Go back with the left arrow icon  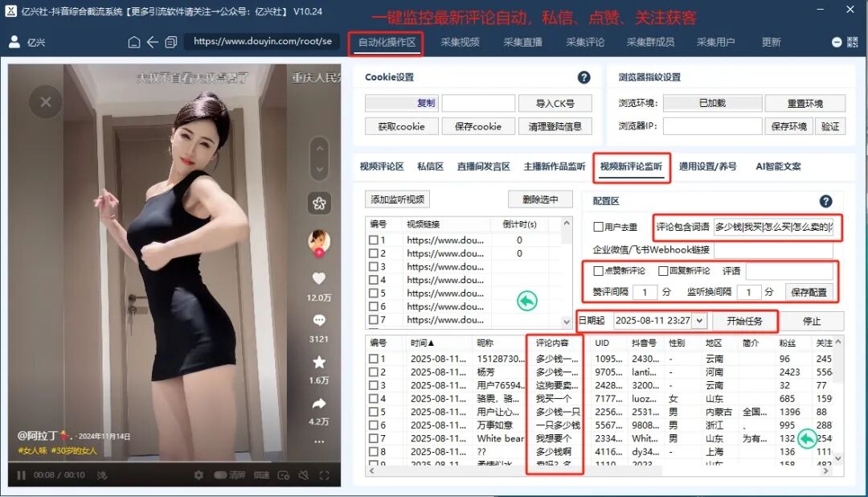[x=152, y=42]
